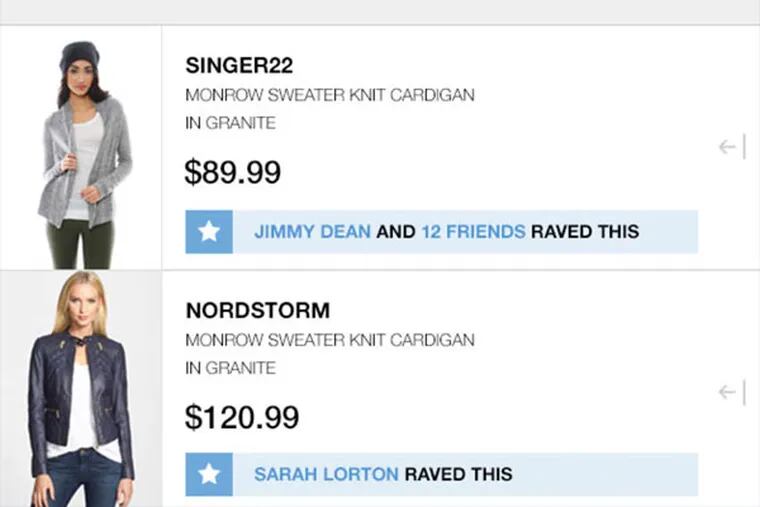
Task: Open Singer22 Monrow Sweater Knit Cardigan title
Action: pyautogui.click(x=330, y=96)
